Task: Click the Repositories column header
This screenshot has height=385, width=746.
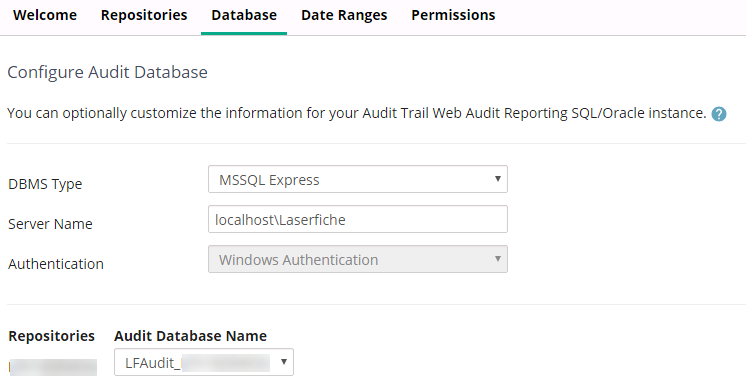Action: 51,336
